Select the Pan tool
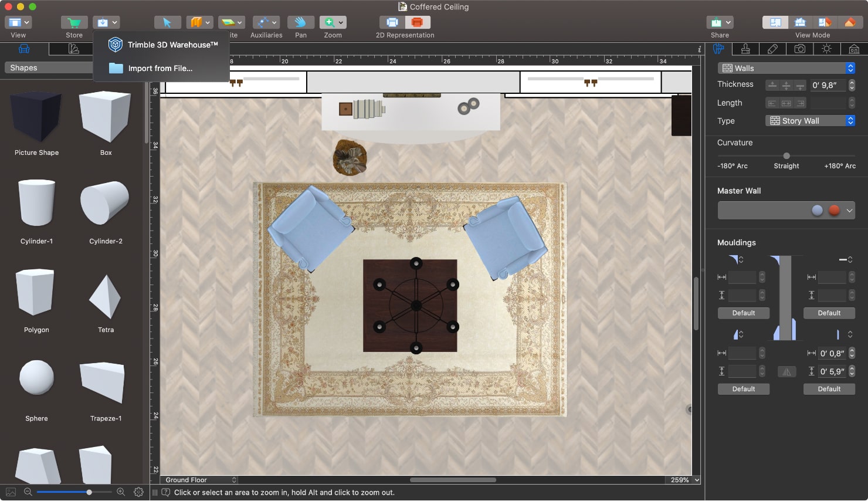This screenshot has width=868, height=501. (300, 22)
